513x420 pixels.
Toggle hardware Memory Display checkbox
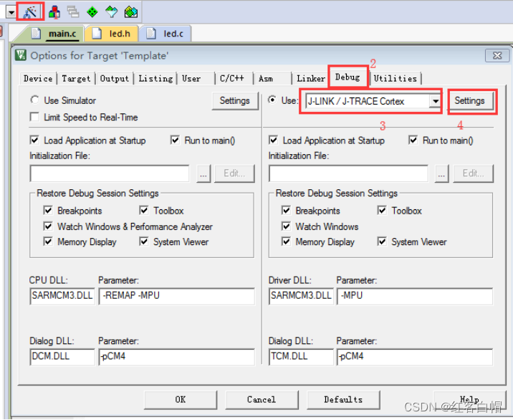pos(287,242)
